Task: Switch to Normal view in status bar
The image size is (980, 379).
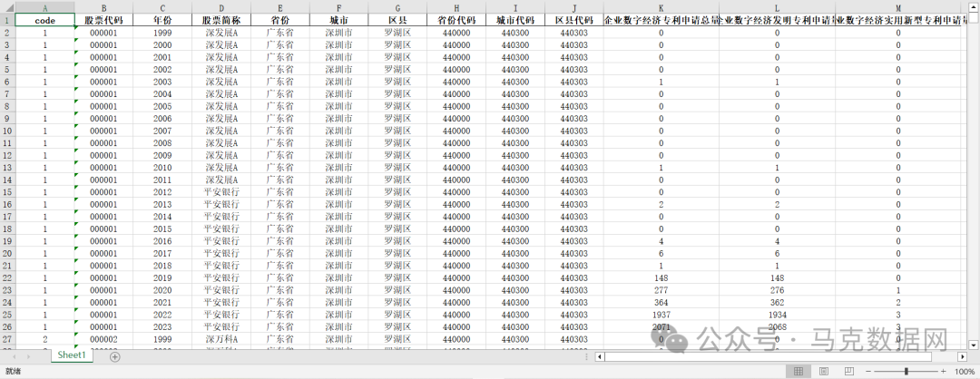Action: point(799,372)
